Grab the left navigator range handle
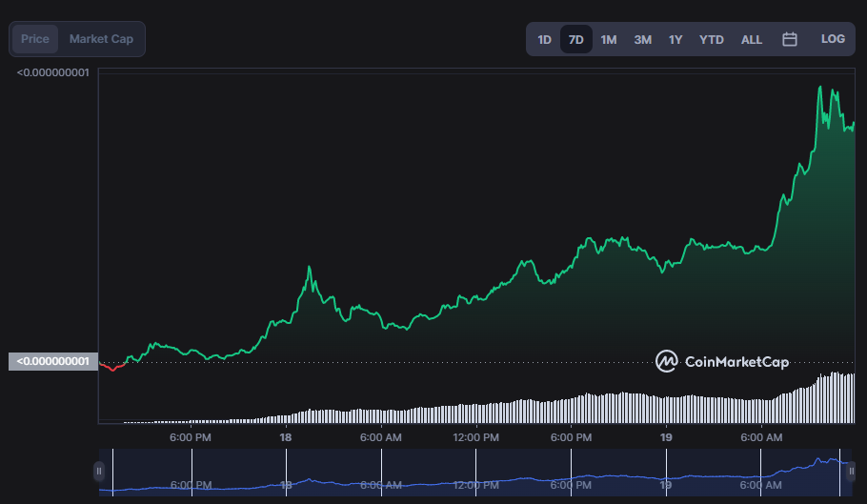Viewport: 867px width, 504px height. pos(98,471)
